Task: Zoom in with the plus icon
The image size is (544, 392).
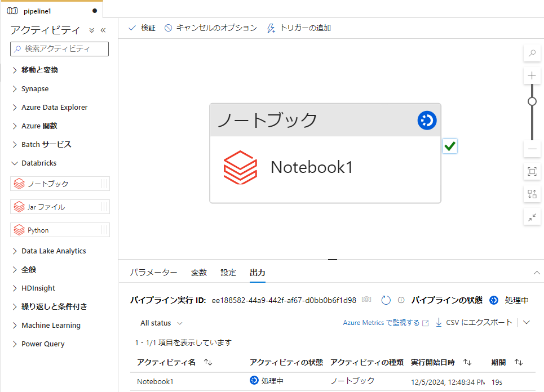Action: click(x=532, y=75)
